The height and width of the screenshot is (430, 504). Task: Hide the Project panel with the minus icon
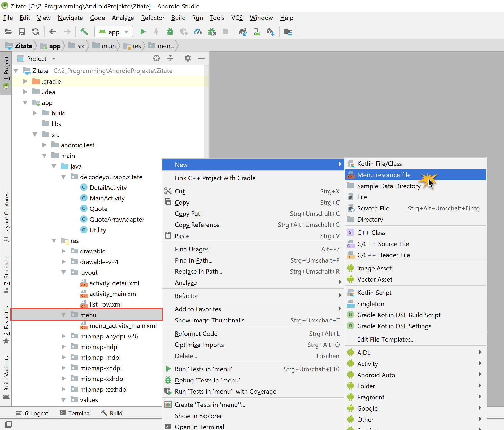tap(202, 58)
